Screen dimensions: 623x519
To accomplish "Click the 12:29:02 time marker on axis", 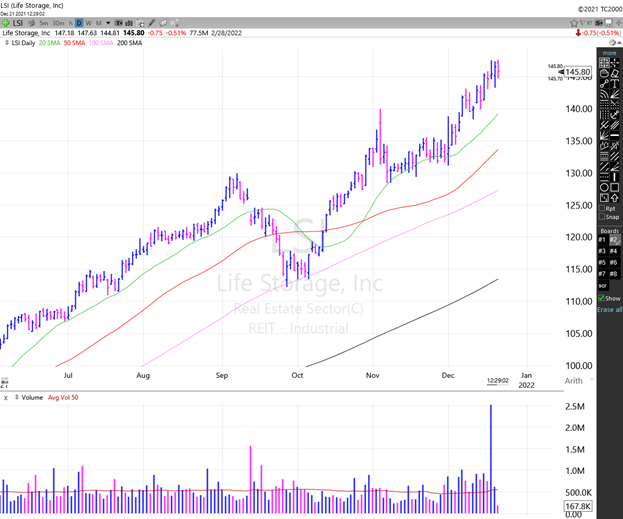I will 497,381.
